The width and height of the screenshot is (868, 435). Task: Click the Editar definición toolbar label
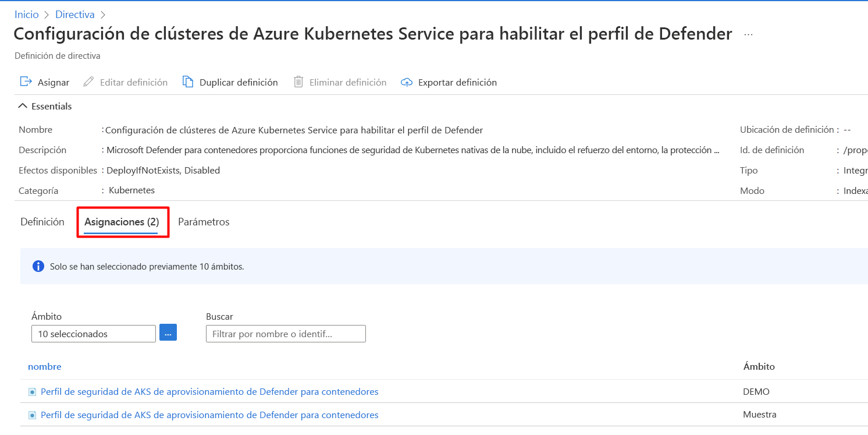[134, 83]
